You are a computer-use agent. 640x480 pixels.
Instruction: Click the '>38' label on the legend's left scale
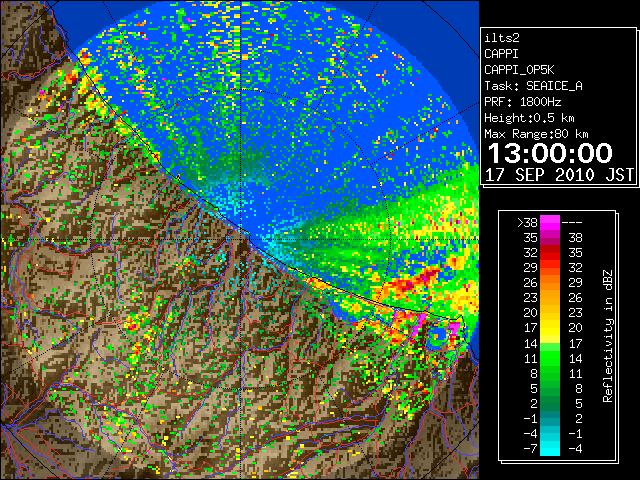tap(527, 223)
